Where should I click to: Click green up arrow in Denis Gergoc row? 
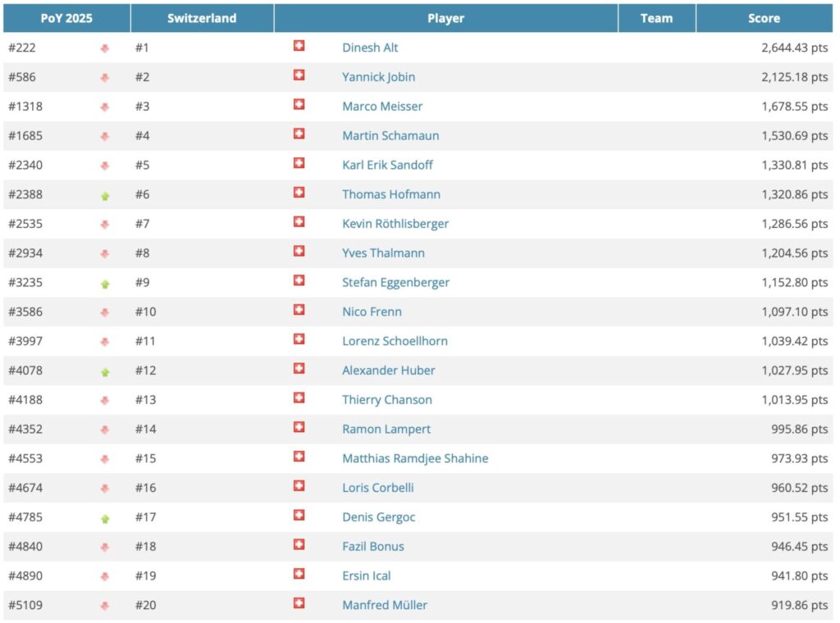click(104, 519)
